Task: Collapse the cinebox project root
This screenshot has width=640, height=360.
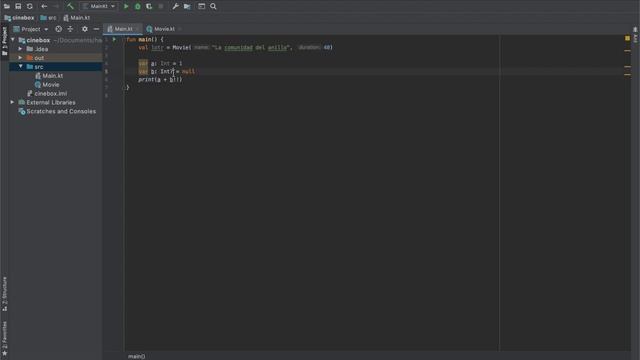Action: (x=13, y=40)
